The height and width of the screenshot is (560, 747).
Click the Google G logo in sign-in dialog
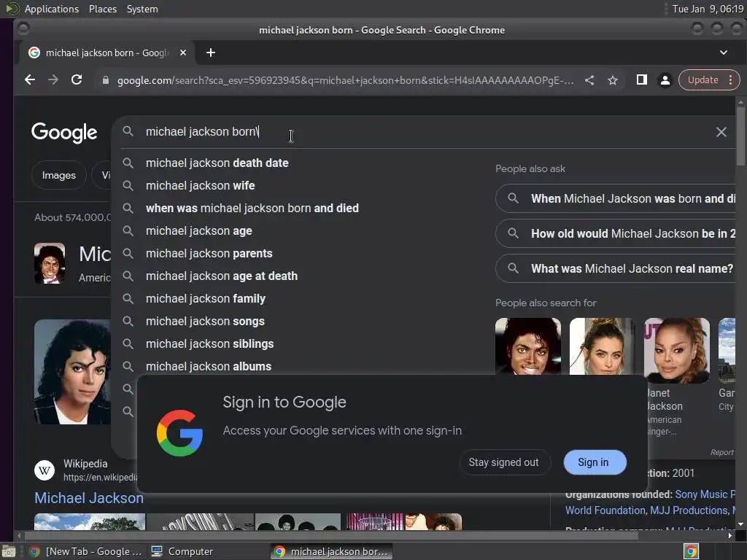point(179,433)
